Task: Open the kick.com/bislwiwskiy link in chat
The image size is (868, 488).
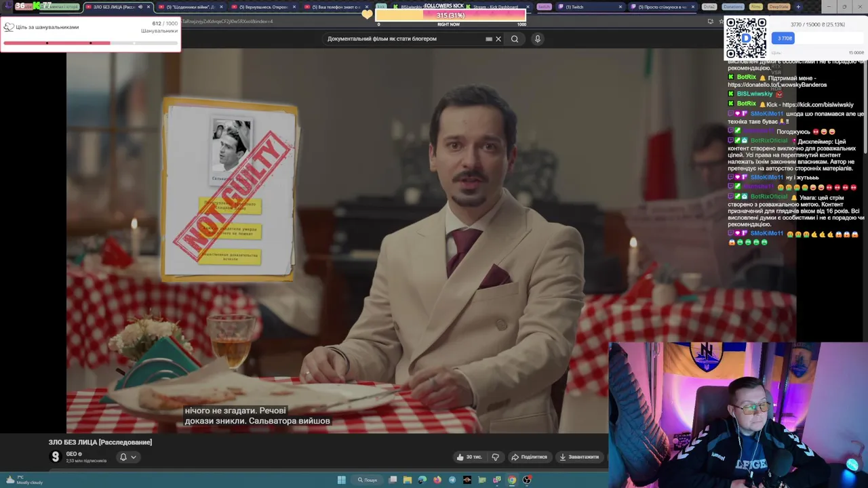Action: tap(818, 105)
